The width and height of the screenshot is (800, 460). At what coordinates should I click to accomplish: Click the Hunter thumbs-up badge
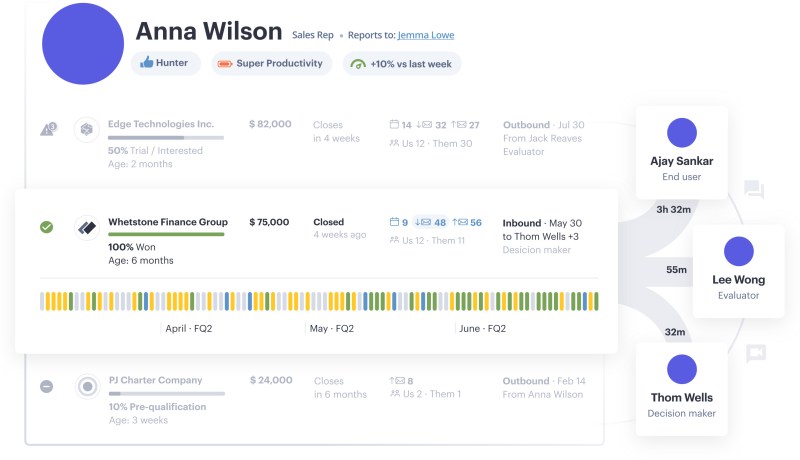(x=165, y=63)
